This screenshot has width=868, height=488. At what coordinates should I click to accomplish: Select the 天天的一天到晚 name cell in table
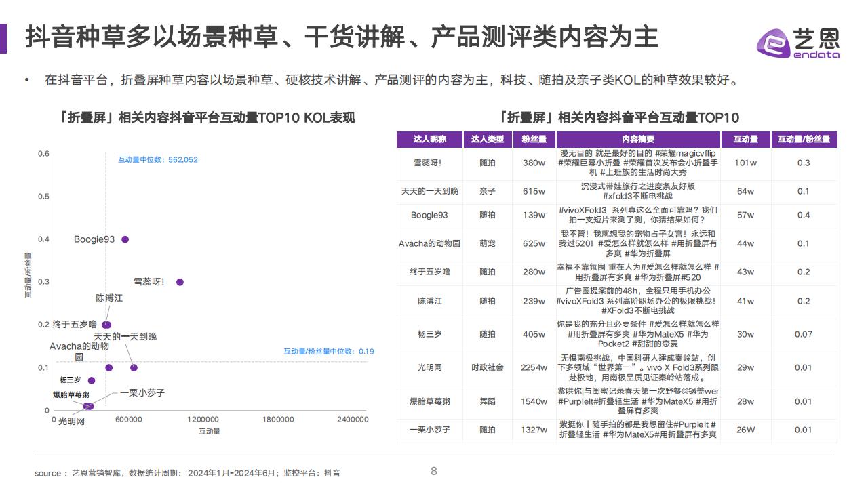click(429, 191)
